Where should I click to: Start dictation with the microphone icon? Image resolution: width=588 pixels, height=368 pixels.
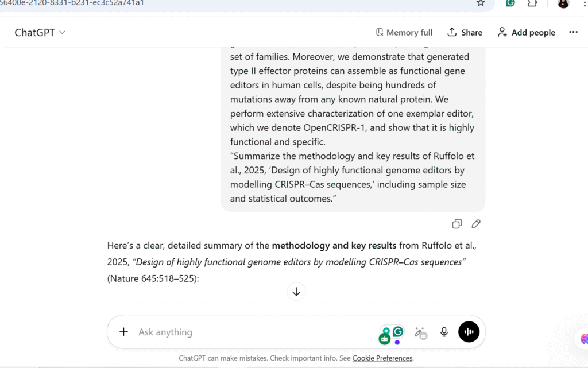pos(444,332)
